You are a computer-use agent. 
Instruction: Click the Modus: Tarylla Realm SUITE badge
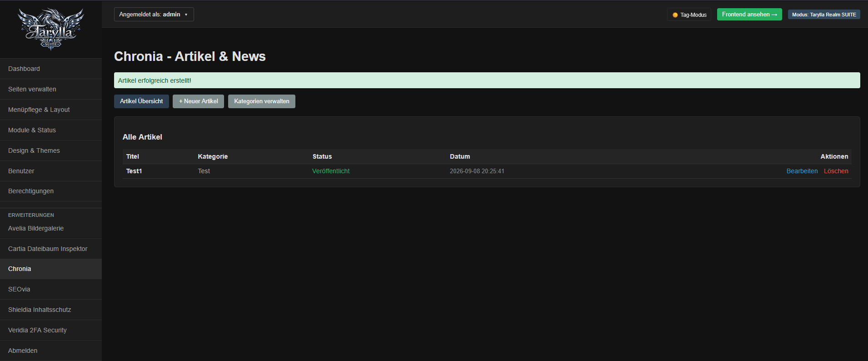pos(824,15)
